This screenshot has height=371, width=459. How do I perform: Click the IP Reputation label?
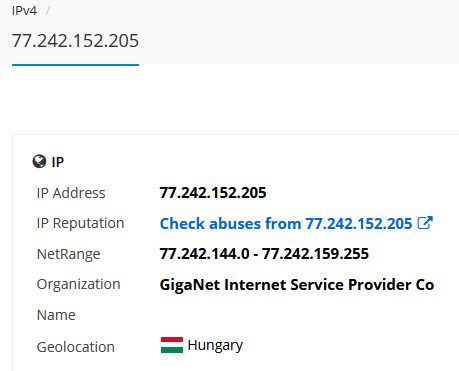80,223
